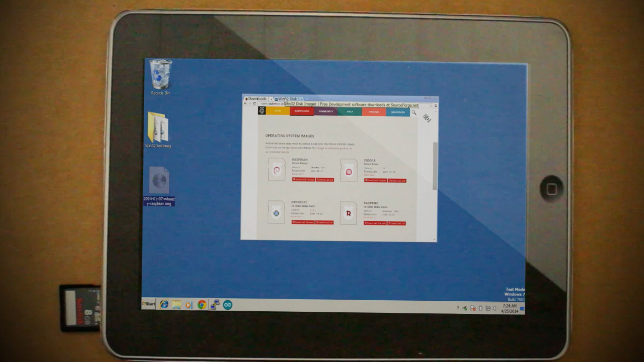
Task: Click the Action Center flag tray icon
Action: tap(473, 308)
